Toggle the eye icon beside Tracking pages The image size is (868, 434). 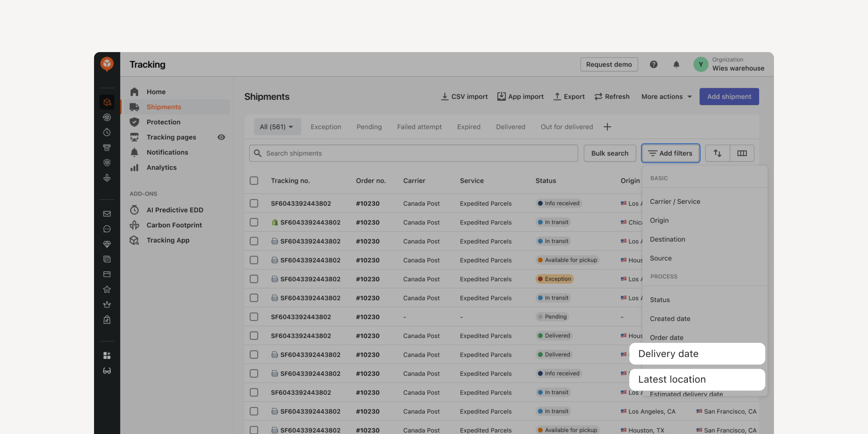tap(221, 137)
